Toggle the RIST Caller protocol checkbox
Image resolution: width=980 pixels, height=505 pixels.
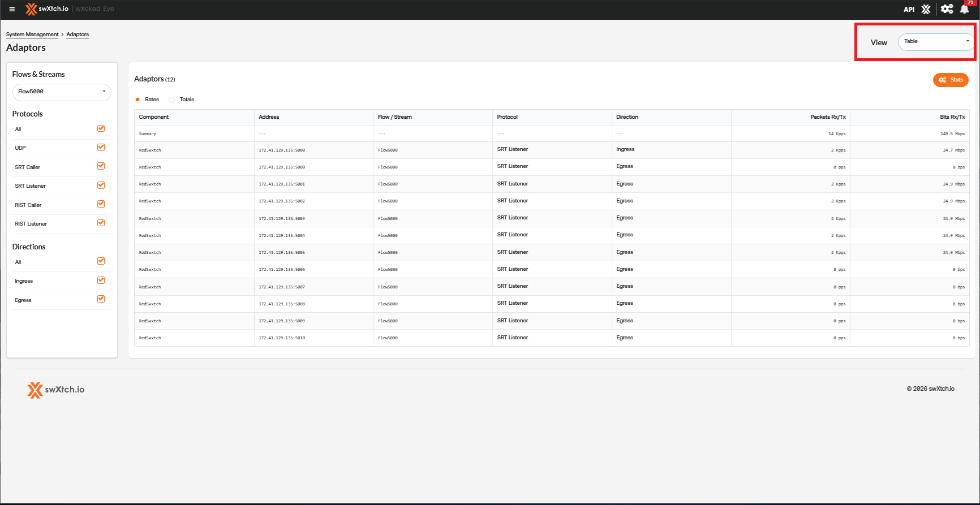pos(101,204)
